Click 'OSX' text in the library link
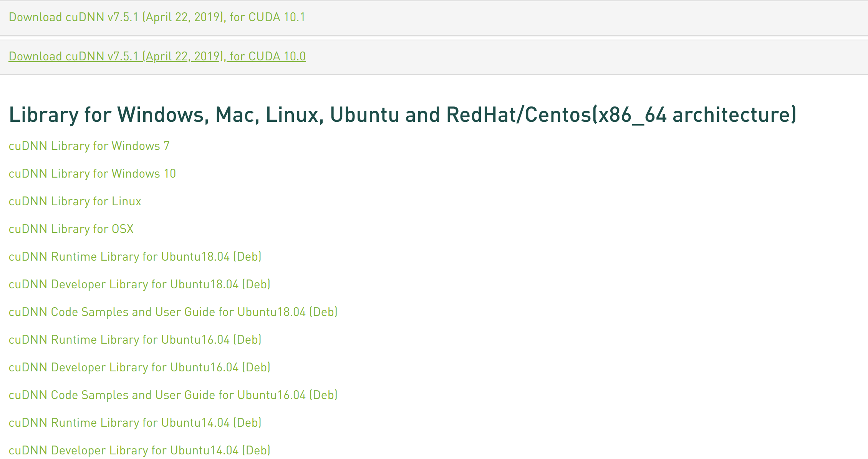 [123, 229]
